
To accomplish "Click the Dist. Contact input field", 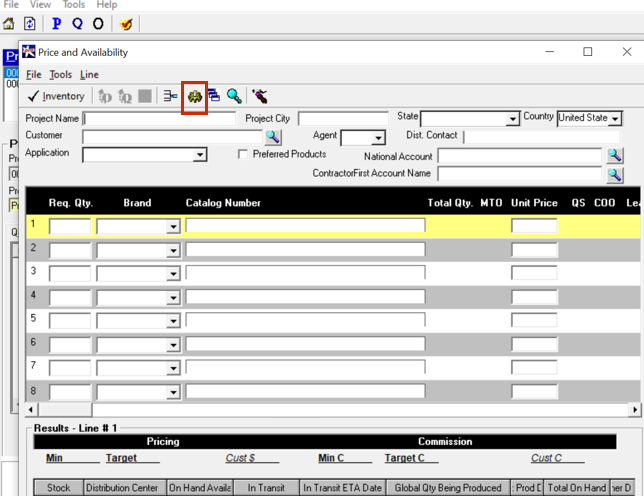I will click(541, 137).
